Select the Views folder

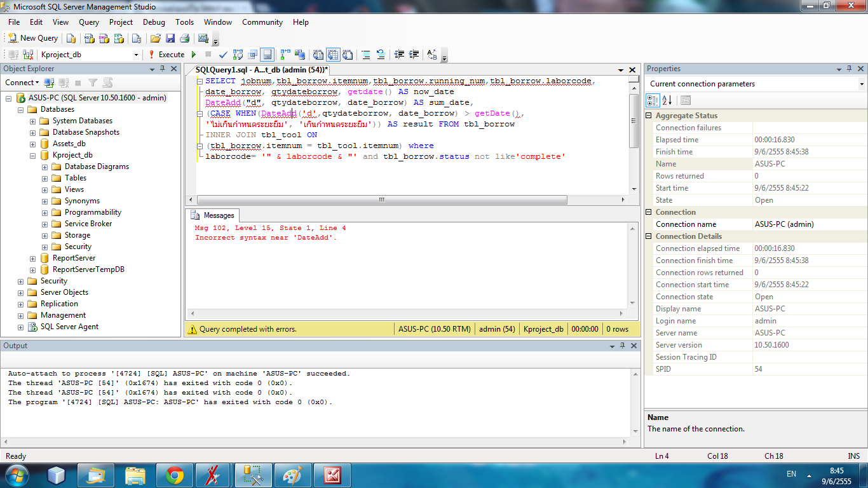coord(74,189)
